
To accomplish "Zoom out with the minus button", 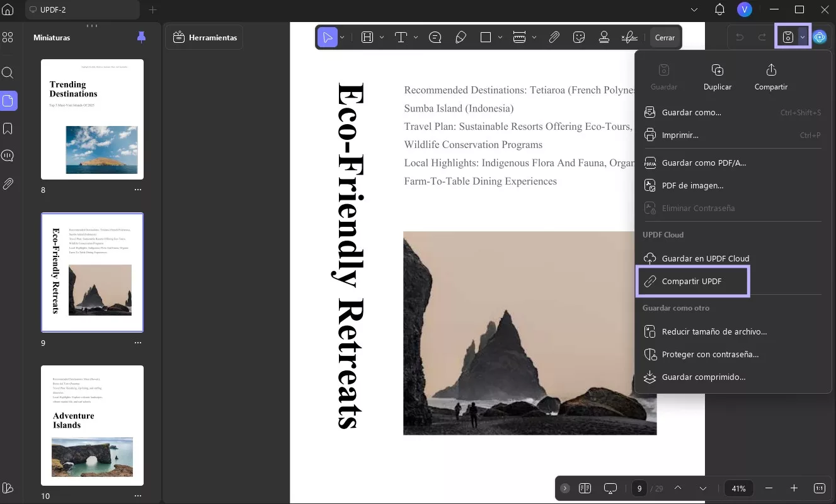I will point(769,488).
